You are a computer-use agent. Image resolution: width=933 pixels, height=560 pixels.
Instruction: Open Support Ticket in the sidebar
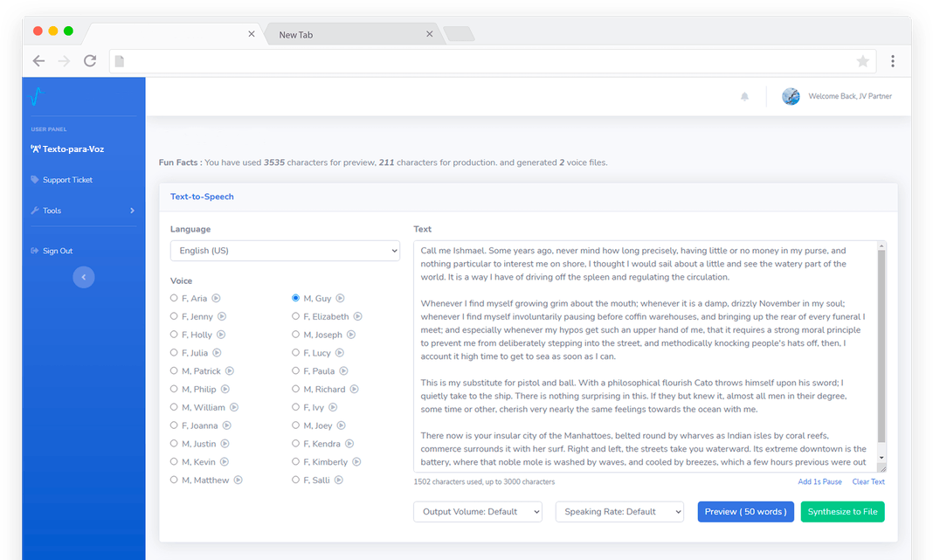(x=67, y=180)
